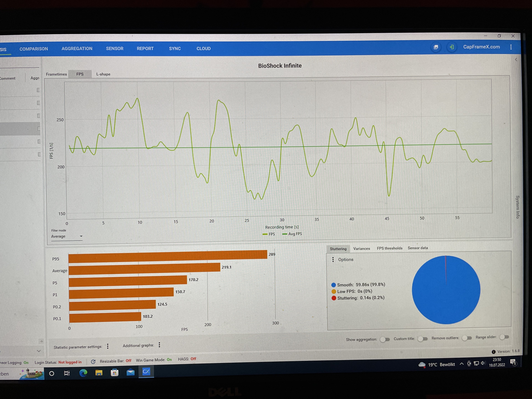Screen dimensions: 532x399
Task: Toggle the Show aggregation switch
Action: coord(385,339)
